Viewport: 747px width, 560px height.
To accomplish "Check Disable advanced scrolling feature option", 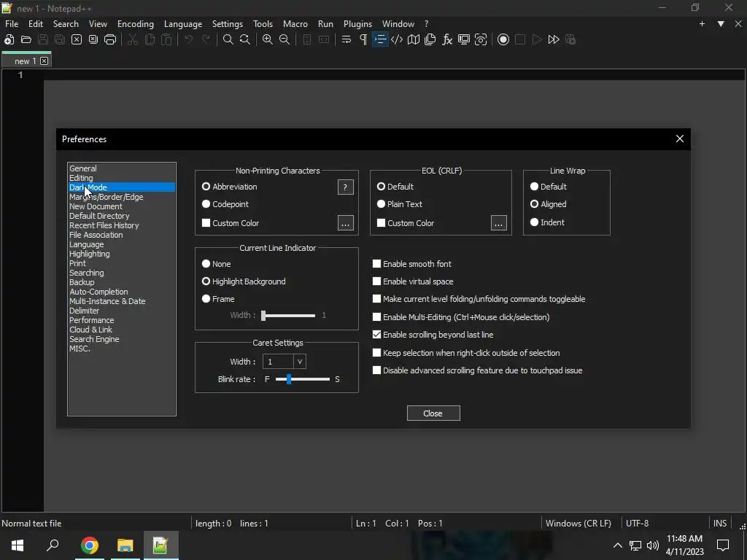I will point(477,370).
